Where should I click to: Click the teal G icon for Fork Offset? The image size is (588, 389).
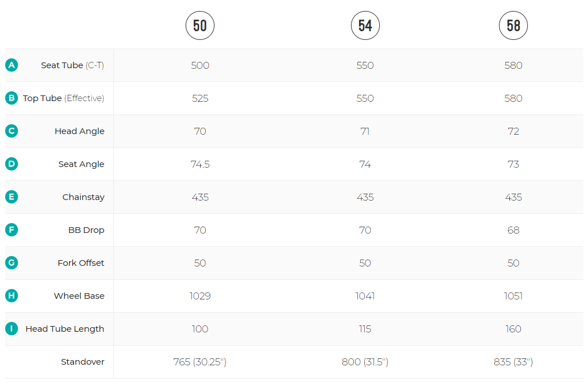coord(12,263)
